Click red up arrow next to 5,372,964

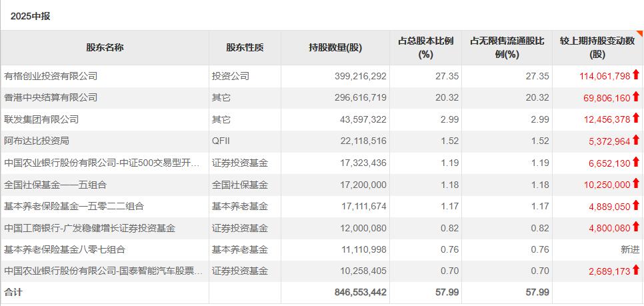click(x=636, y=140)
